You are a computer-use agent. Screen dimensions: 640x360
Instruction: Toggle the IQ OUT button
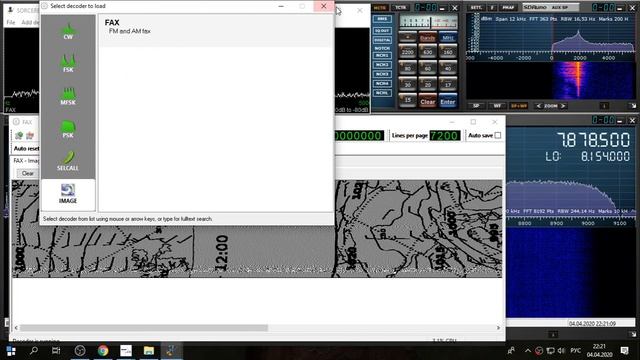point(382,31)
